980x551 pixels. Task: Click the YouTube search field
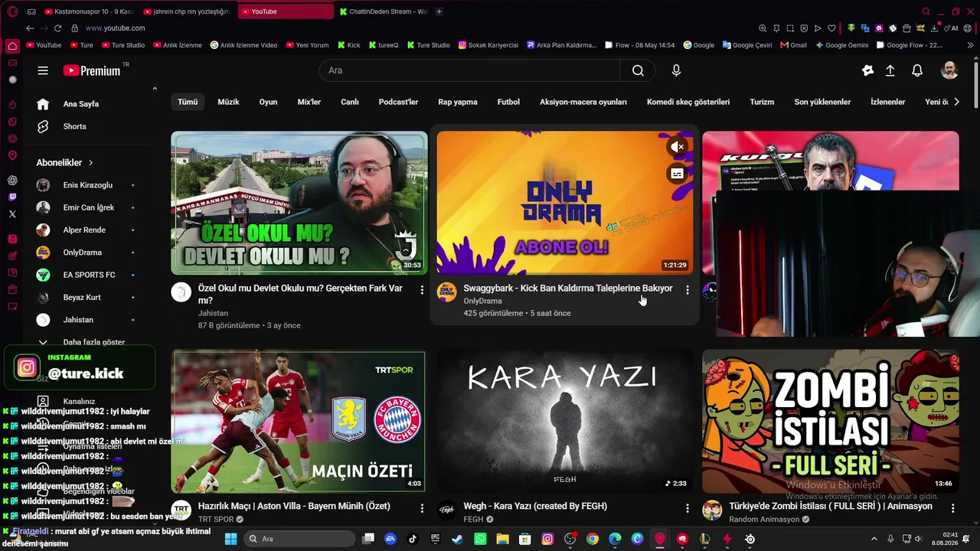pos(470,70)
